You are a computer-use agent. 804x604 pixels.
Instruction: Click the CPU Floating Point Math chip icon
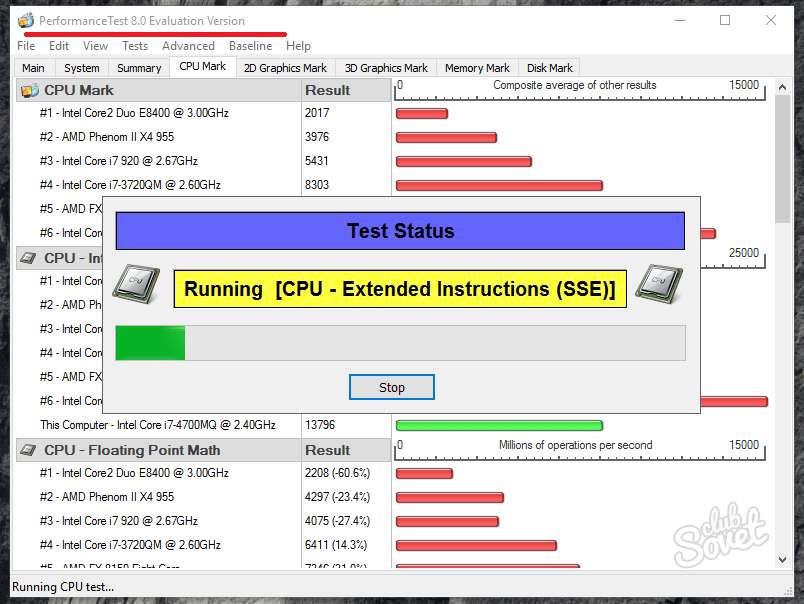tap(28, 450)
